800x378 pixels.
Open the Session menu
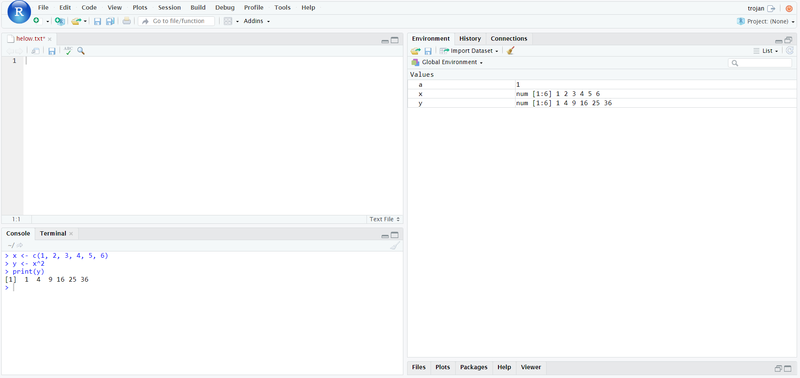coord(169,8)
